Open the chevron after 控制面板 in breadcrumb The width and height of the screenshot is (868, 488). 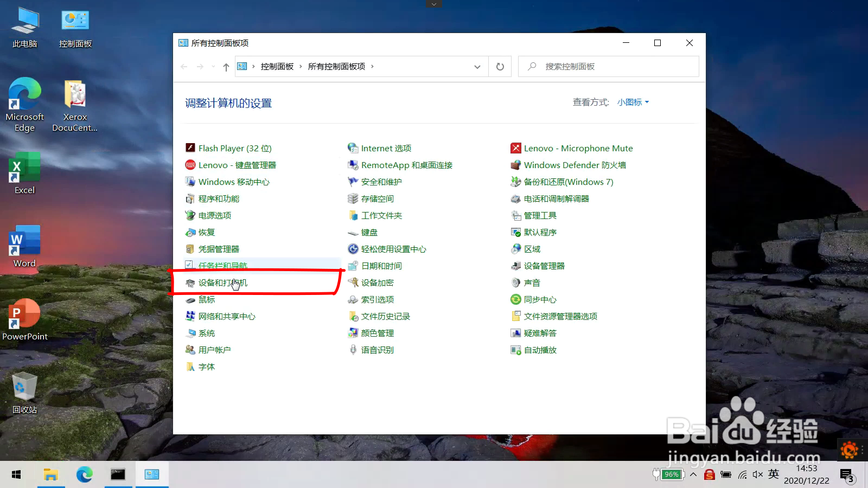[x=300, y=66]
